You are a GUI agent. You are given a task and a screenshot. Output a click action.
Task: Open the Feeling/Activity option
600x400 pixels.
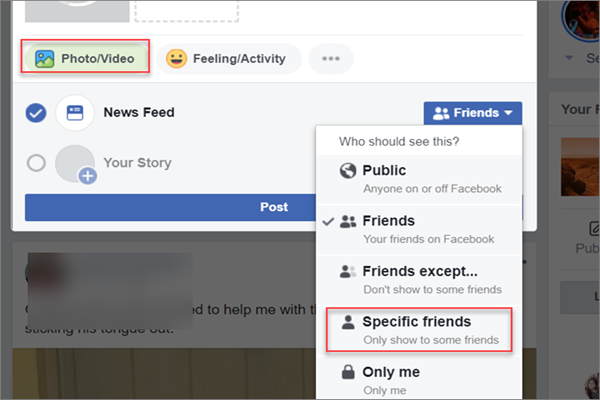click(x=228, y=59)
